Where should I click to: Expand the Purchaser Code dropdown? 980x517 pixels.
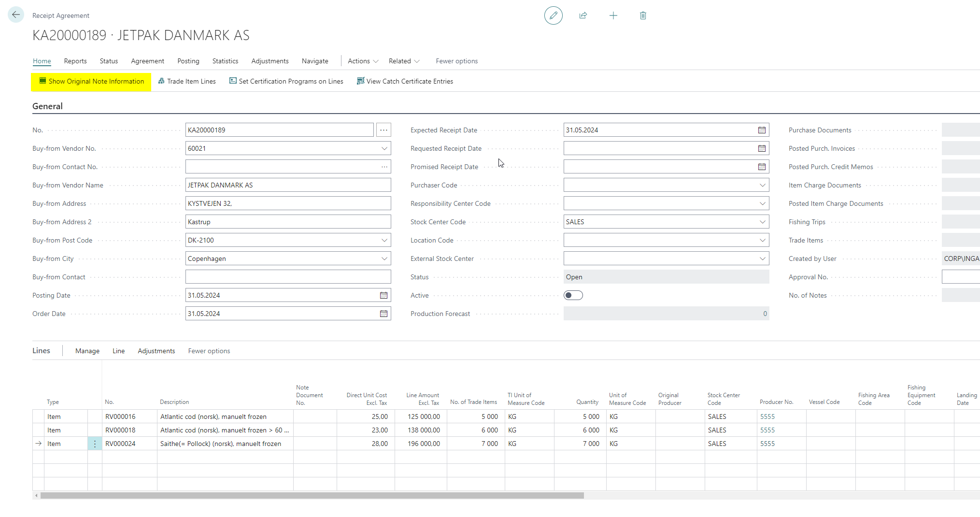tap(762, 185)
